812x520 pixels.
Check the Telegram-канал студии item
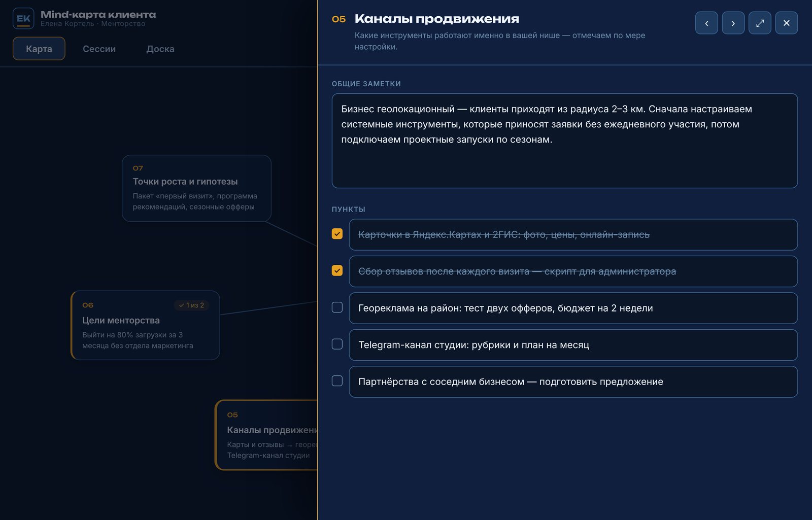coord(337,344)
